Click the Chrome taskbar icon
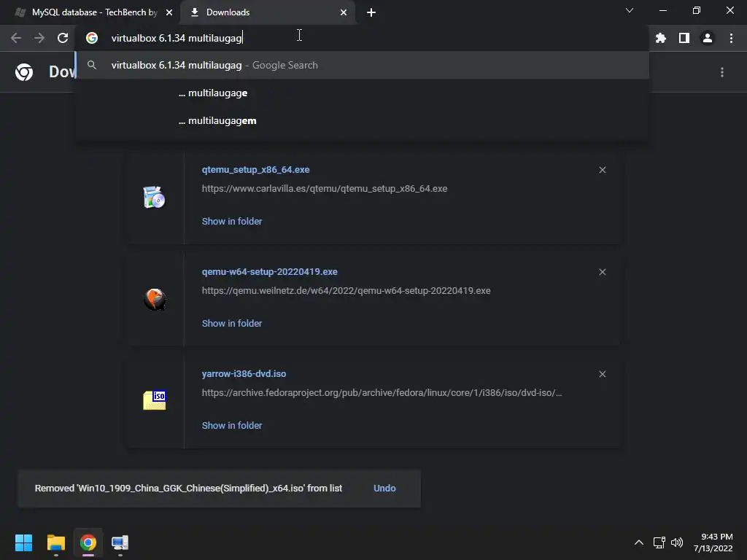This screenshot has width=747, height=560. pos(88,542)
